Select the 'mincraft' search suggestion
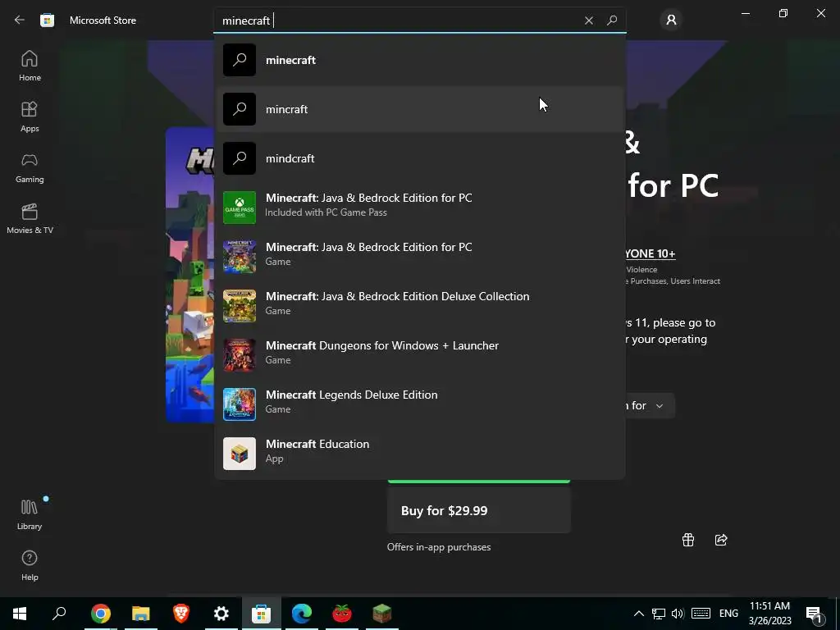This screenshot has width=840, height=630. (419, 109)
